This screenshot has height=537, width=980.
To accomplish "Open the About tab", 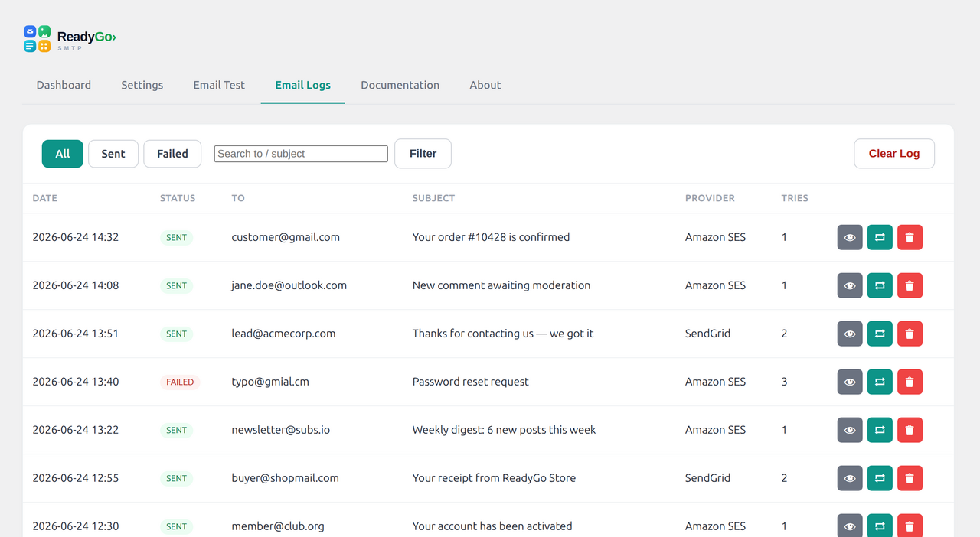I will (x=485, y=85).
